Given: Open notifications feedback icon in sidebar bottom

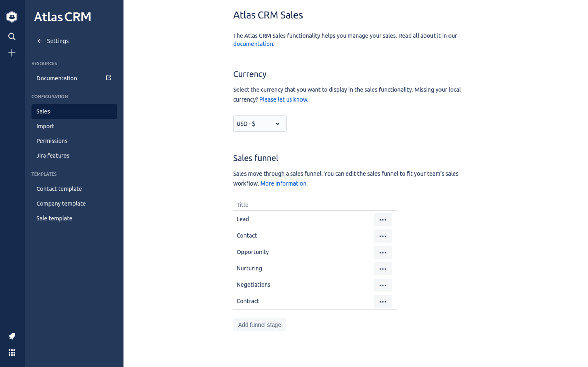Looking at the screenshot, I should pyautogui.click(x=12, y=336).
